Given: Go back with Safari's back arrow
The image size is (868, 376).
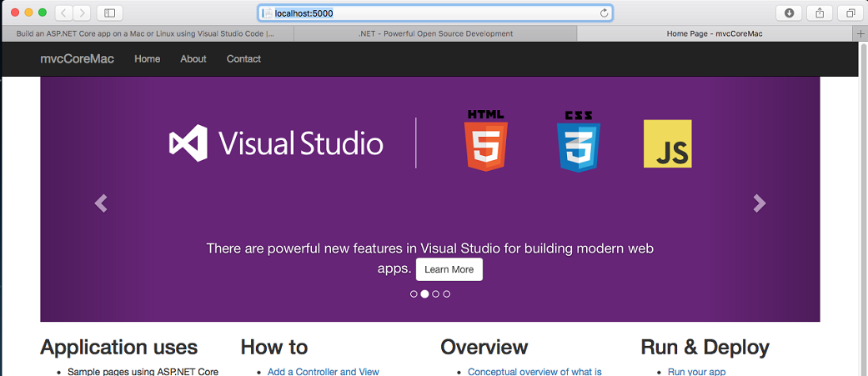Looking at the screenshot, I should pyautogui.click(x=63, y=13).
